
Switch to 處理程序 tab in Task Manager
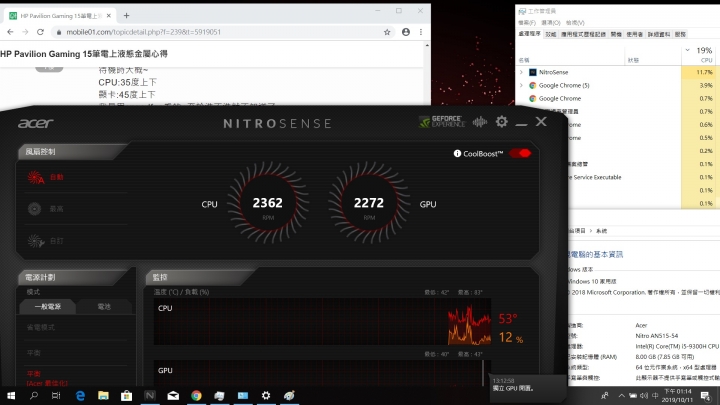[x=529, y=34]
